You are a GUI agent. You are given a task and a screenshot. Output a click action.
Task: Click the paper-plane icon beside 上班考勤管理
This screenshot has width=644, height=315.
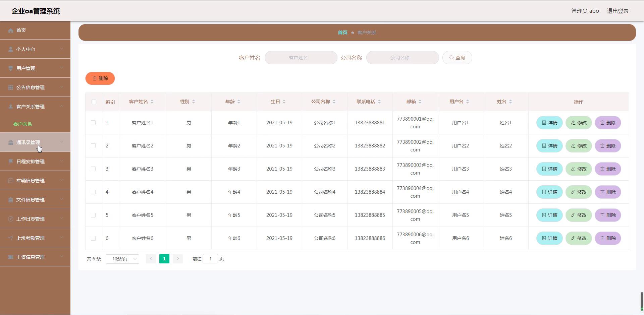tap(11, 238)
